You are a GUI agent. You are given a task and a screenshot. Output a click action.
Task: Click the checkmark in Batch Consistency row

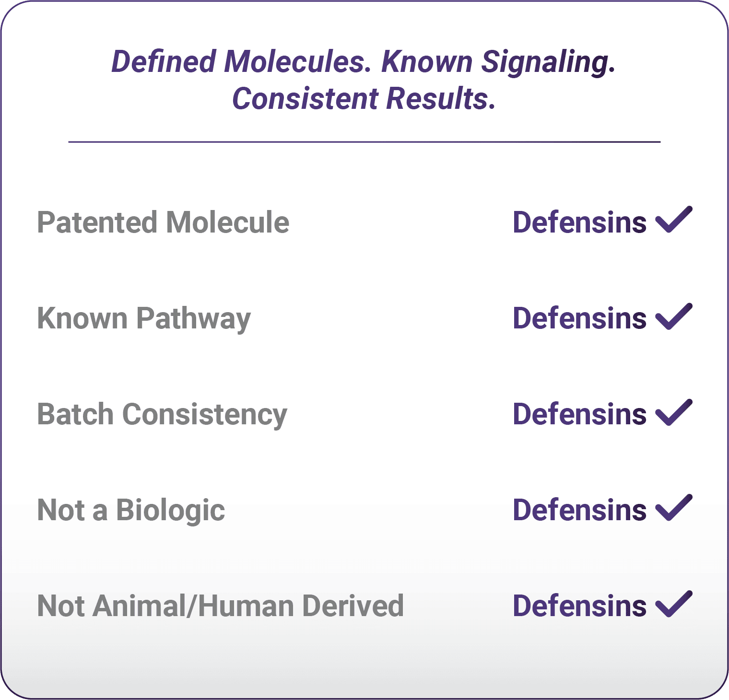pos(673,412)
